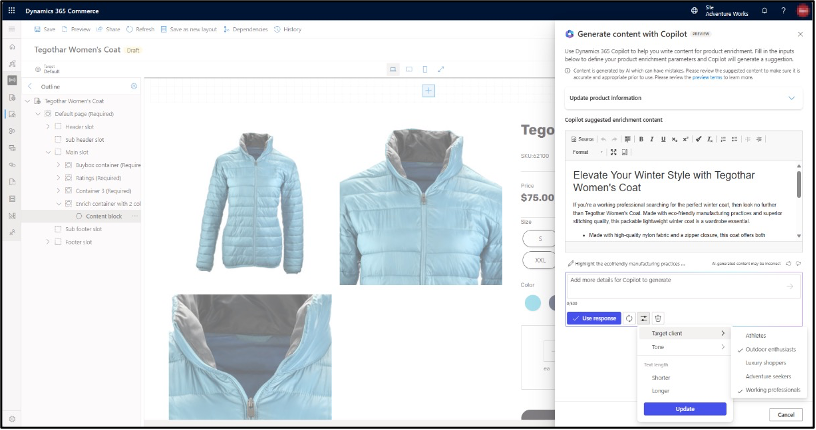Click the adjust settings icon beside regenerate
This screenshot has width=816, height=430.
point(644,318)
